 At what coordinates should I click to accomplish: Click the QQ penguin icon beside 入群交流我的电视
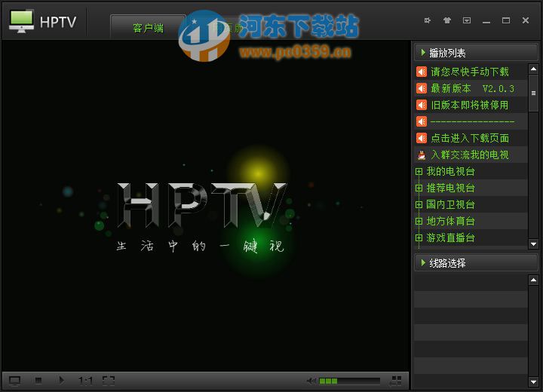pos(422,155)
